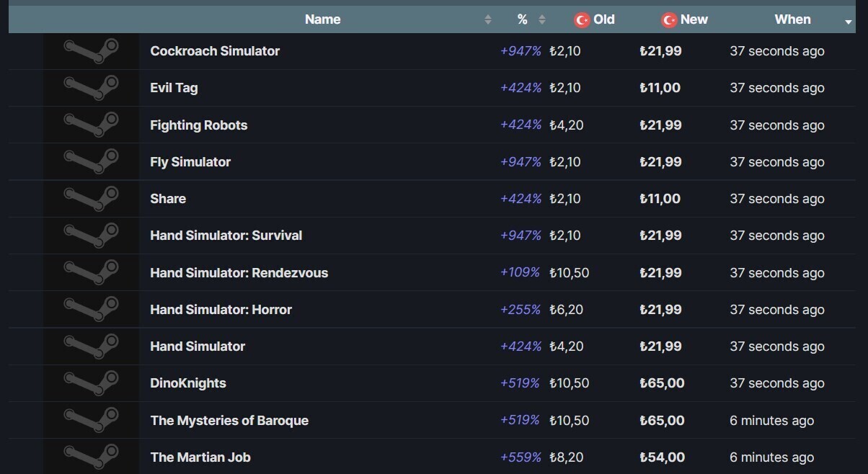Click the Steam icon beside Cockroach Simulator
868x474 pixels.
pos(91,51)
